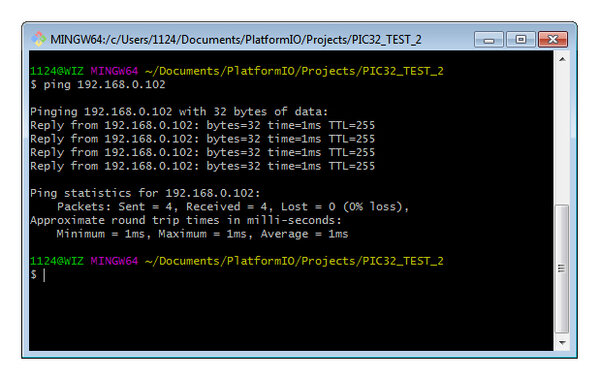This screenshot has height=379, width=600.
Task: Maximize the MINGW64 terminal window
Action: 520,39
